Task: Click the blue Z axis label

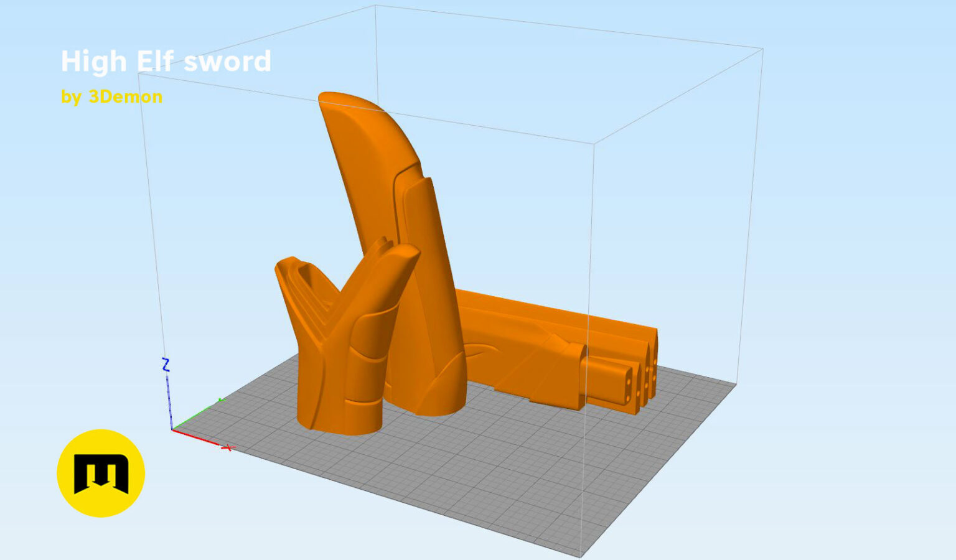Action: [166, 365]
